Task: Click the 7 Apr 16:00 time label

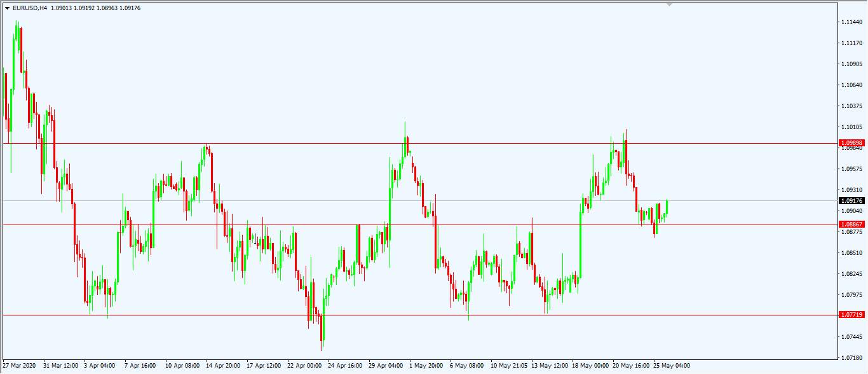Action: 140,366
